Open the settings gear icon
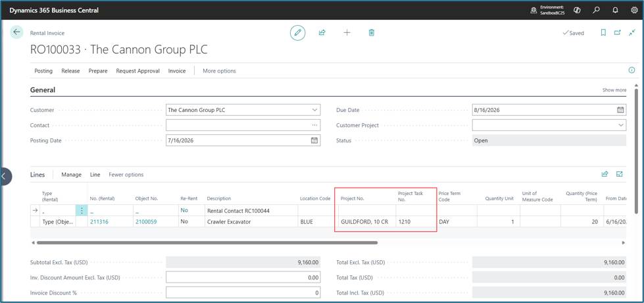The height and width of the screenshot is (303, 644). click(x=634, y=11)
